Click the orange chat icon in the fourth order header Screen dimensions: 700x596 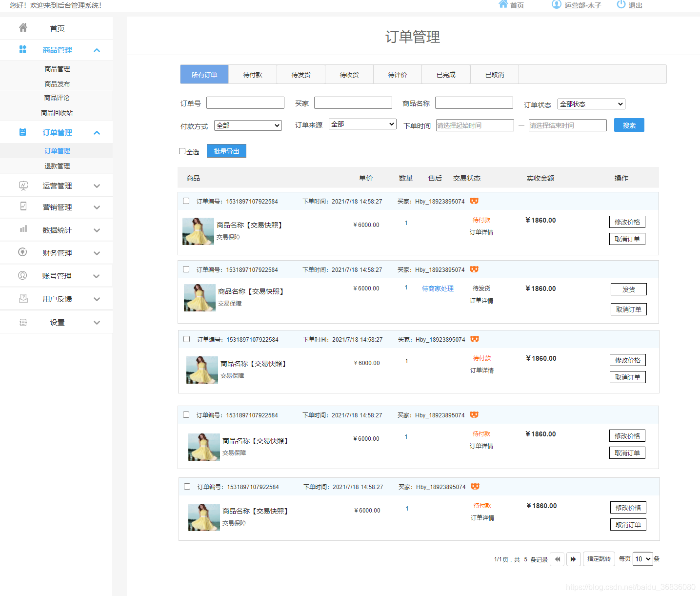474,414
